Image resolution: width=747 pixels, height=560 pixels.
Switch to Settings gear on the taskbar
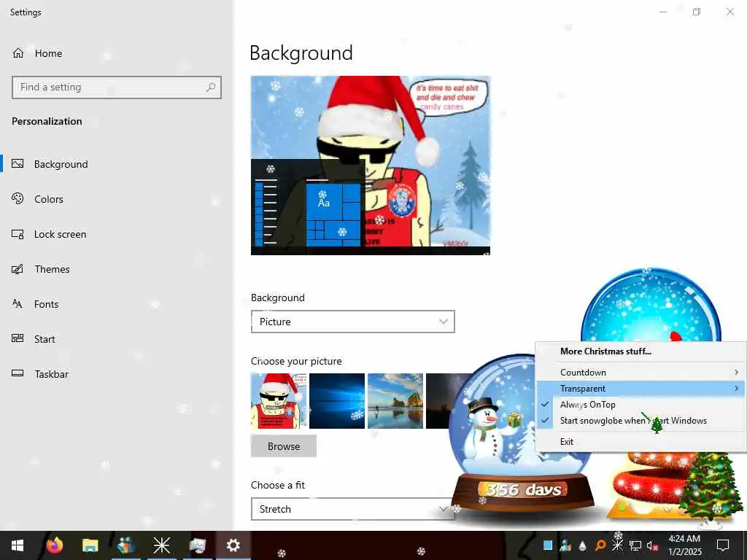click(233, 545)
